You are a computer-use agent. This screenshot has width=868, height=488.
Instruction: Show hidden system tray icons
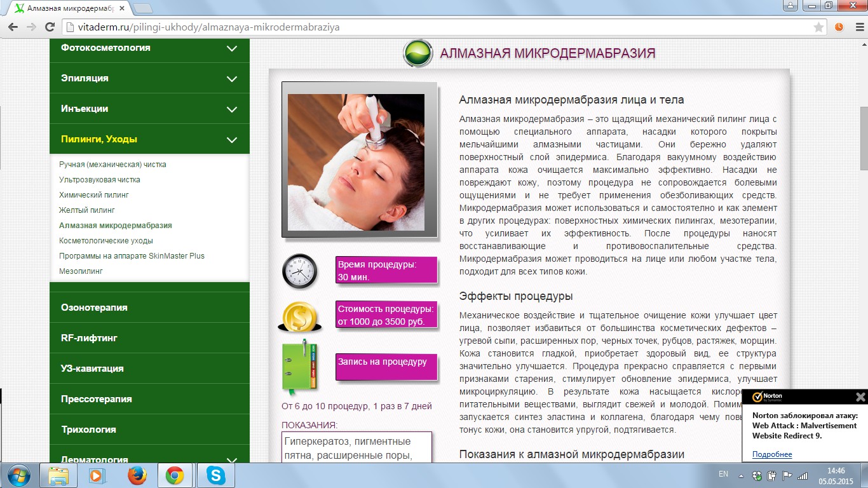point(740,475)
